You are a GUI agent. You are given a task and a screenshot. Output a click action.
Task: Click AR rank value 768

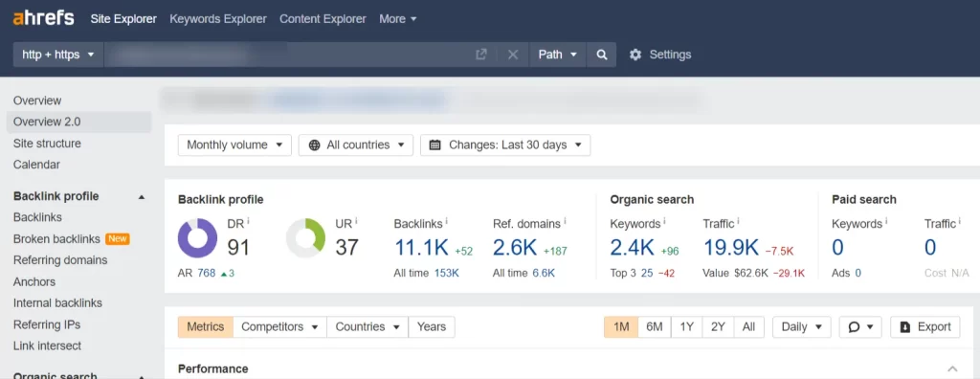click(207, 274)
